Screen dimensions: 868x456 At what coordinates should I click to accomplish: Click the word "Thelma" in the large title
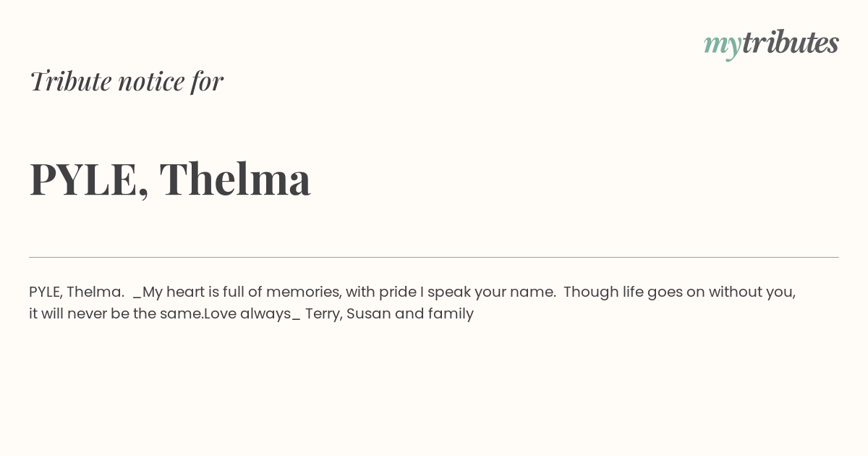(235, 179)
